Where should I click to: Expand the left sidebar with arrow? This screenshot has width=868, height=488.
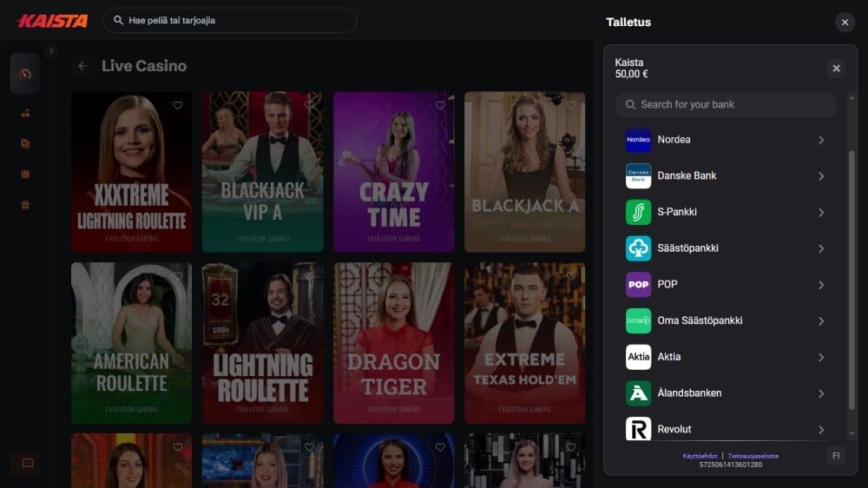point(51,51)
